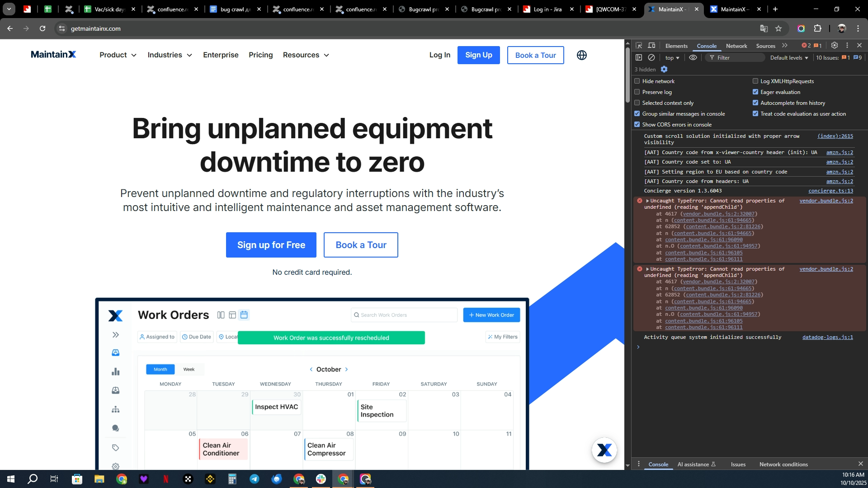Show the console sidebar panel icon

click(639, 57)
